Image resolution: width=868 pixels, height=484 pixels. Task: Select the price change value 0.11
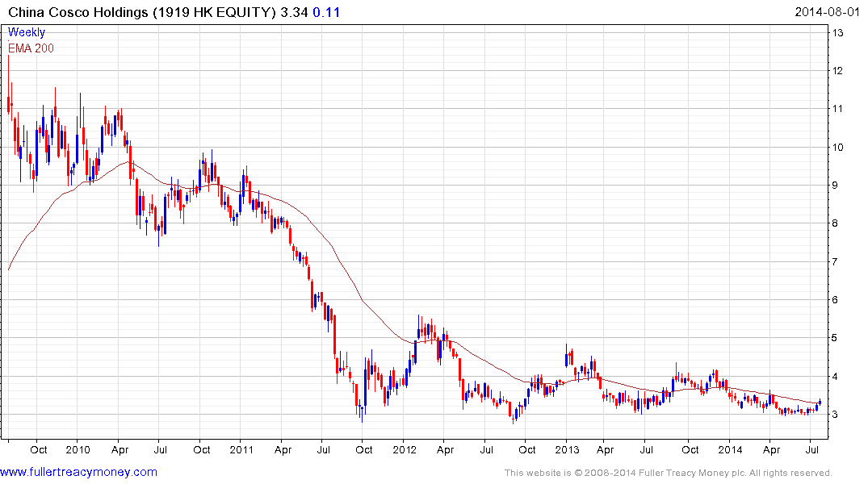[x=326, y=12]
